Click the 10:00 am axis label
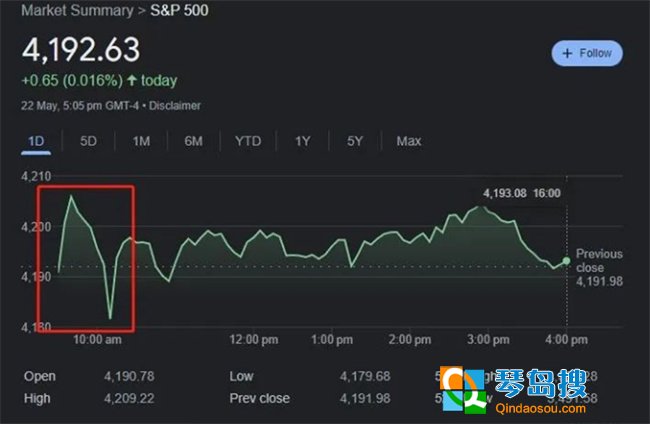Screen dimensions: 650x424 (97, 340)
